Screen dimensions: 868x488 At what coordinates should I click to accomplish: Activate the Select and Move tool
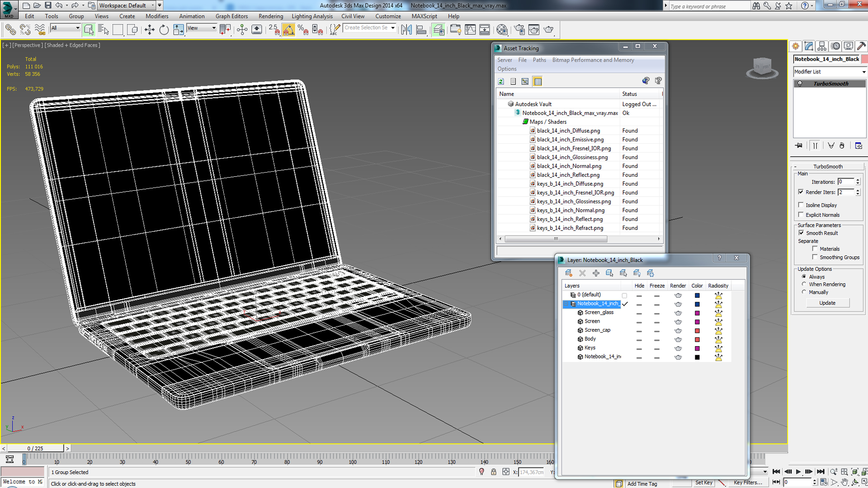pyautogui.click(x=149, y=30)
